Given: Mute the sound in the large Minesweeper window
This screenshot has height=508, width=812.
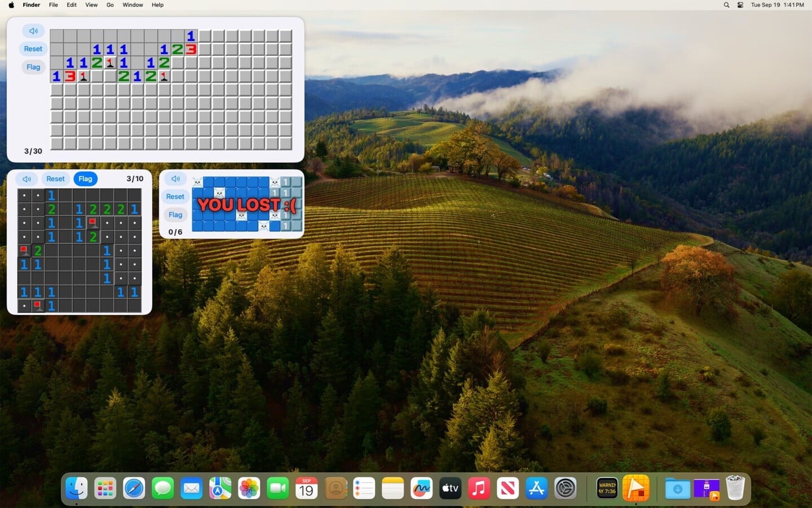Looking at the screenshot, I should coord(33,30).
